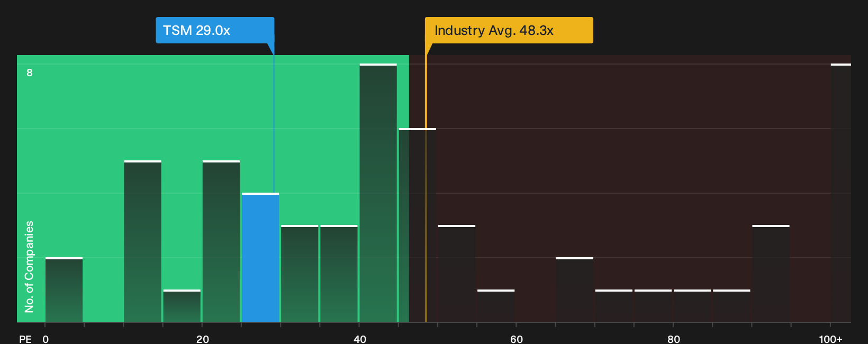The height and width of the screenshot is (344, 868).
Task: Click the bar at PE 70-75
Action: (x=614, y=306)
